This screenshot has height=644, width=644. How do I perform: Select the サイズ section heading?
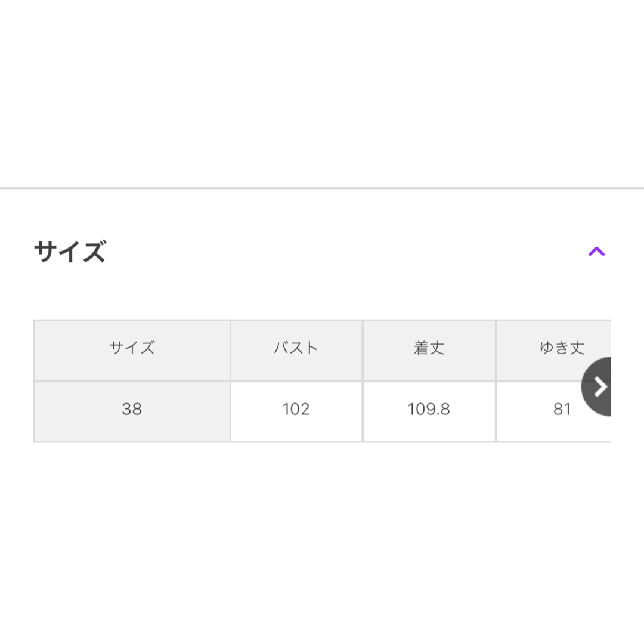70,252
